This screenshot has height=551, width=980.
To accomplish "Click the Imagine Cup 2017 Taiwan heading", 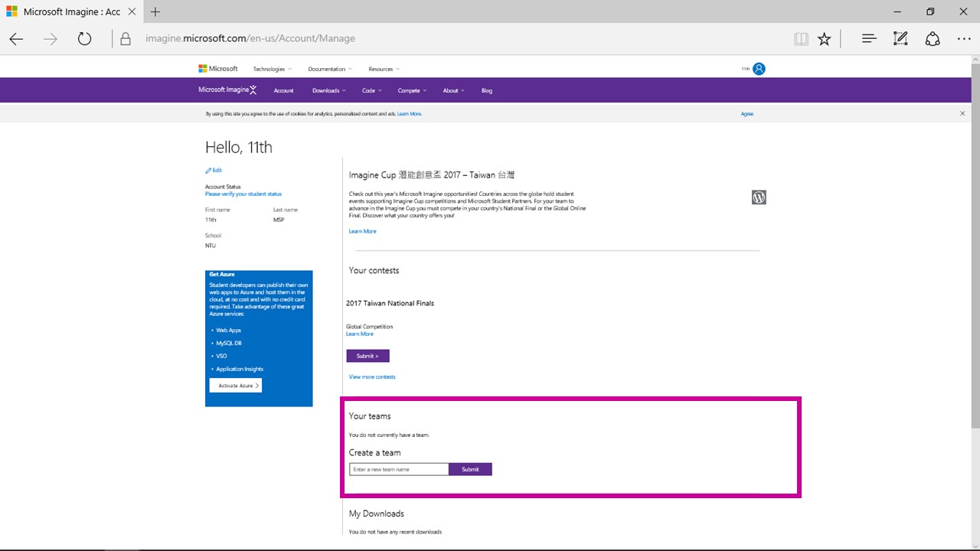I will (x=432, y=175).
